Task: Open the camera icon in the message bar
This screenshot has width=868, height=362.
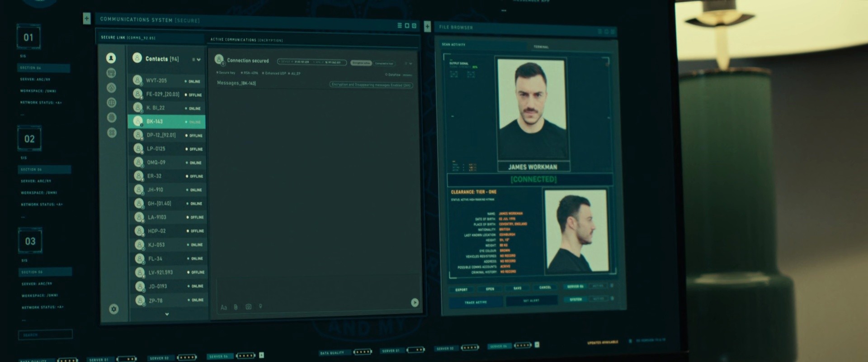Action: coord(248,306)
